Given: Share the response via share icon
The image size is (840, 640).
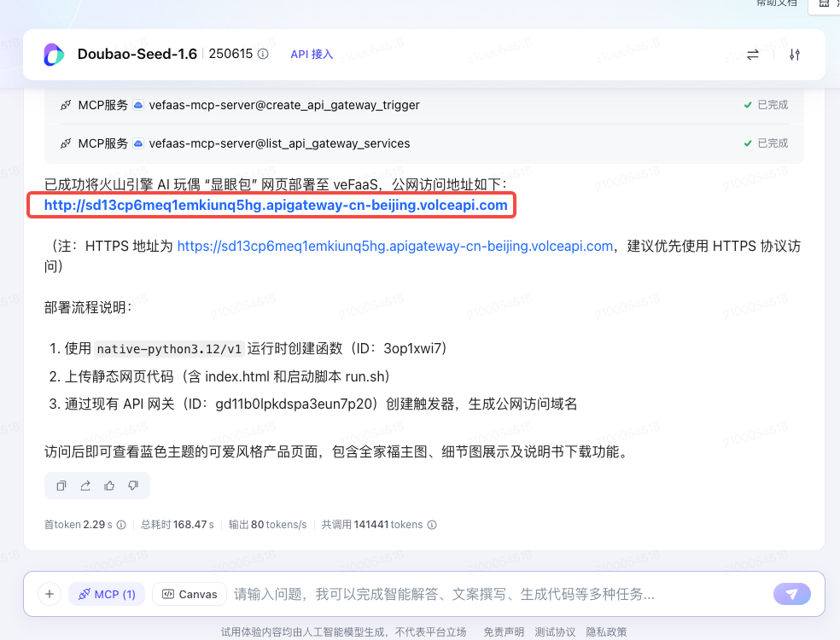Looking at the screenshot, I should [85, 486].
